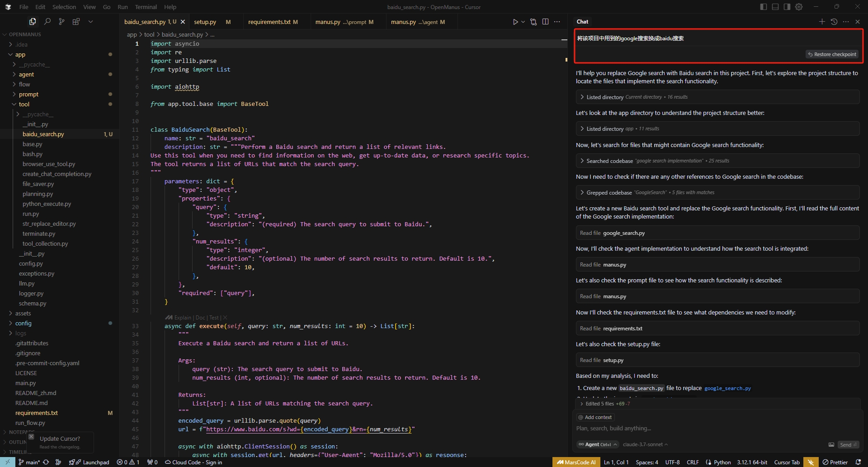Open remote window icon in status bar
Image resolution: width=868 pixels, height=467 pixels.
8,462
